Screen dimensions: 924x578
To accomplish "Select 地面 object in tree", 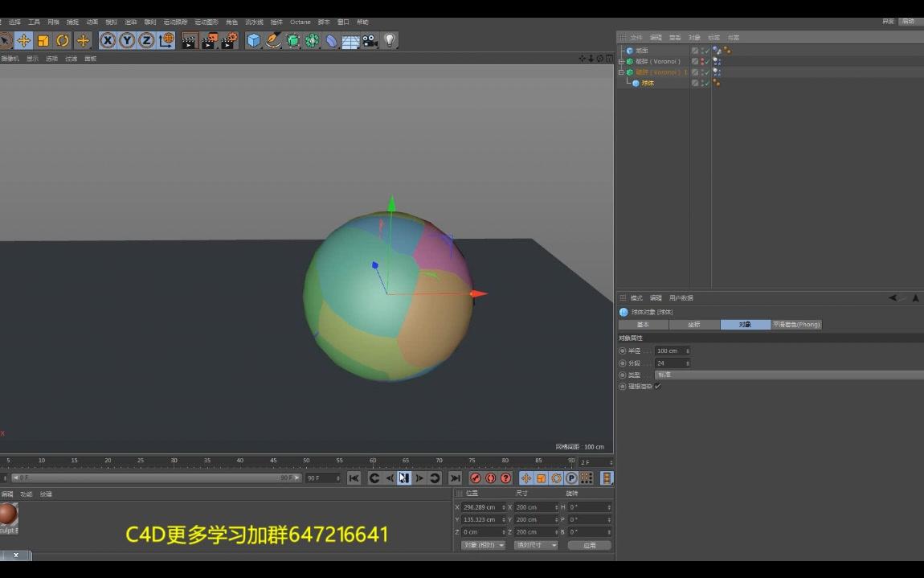I will [642, 51].
